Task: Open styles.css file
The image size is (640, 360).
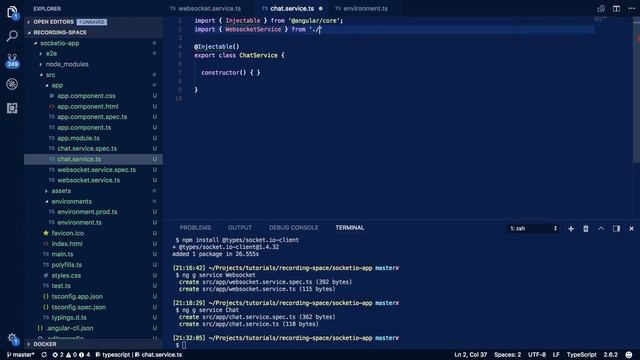Action: pos(66,275)
